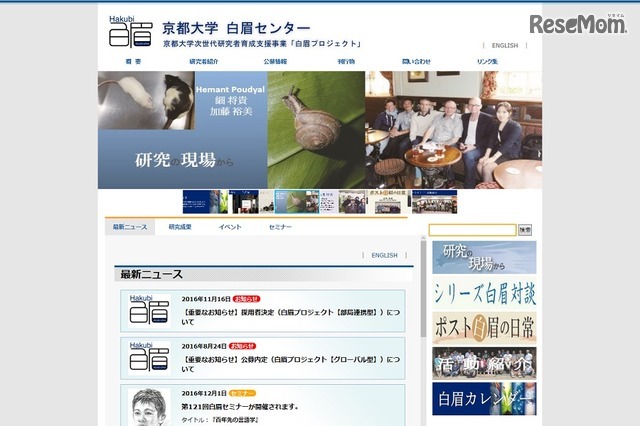Open the 研究者紹介 navigation menu item
The height and width of the screenshot is (426, 640).
pyautogui.click(x=204, y=62)
